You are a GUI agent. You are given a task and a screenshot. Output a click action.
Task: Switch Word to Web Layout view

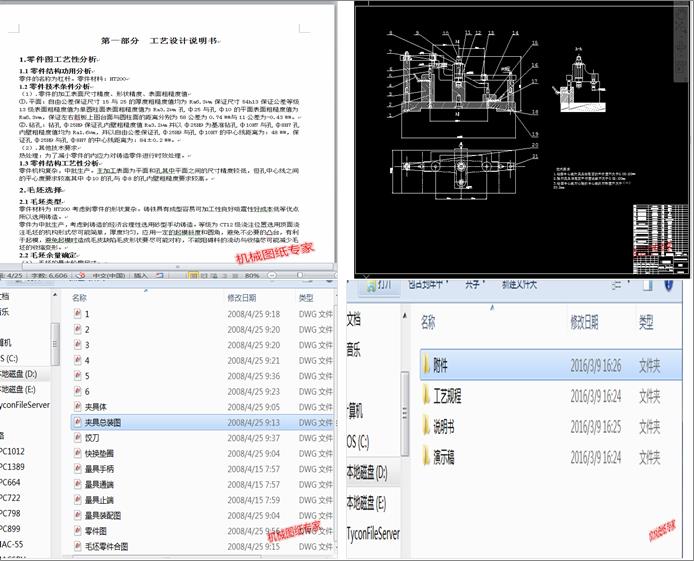(x=214, y=275)
